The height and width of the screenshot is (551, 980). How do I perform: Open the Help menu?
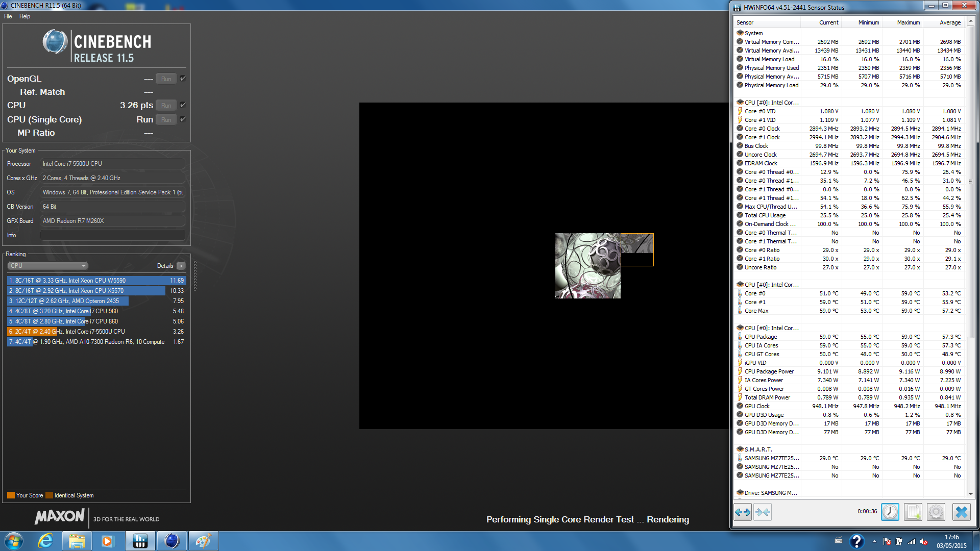24,16
